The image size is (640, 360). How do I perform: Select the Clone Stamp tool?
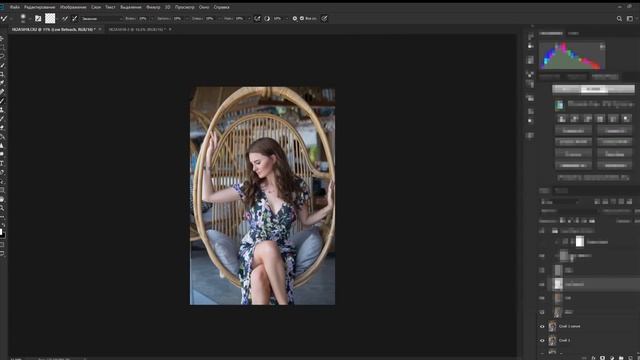(x=2, y=110)
